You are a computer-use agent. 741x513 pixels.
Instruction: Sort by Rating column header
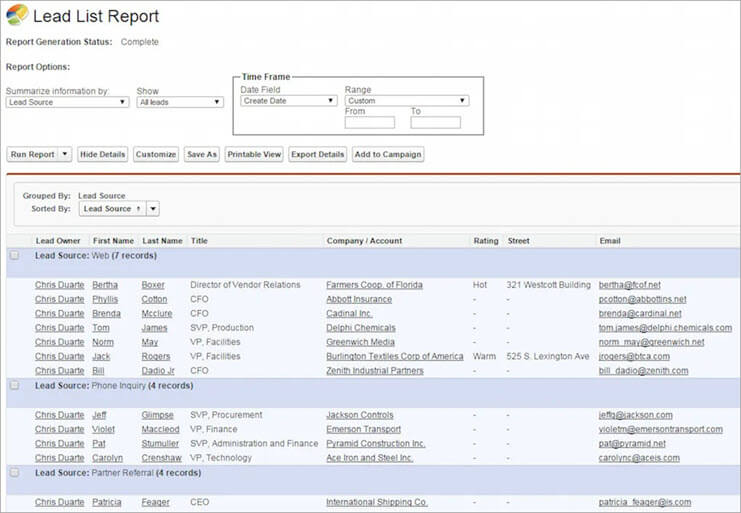pos(486,240)
